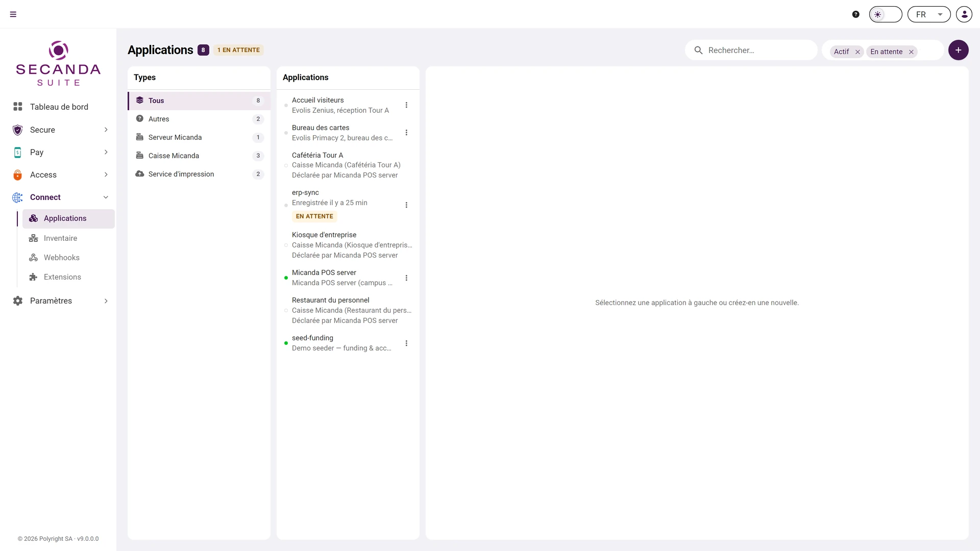Open the help question mark icon
The image size is (980, 551).
click(x=856, y=14)
